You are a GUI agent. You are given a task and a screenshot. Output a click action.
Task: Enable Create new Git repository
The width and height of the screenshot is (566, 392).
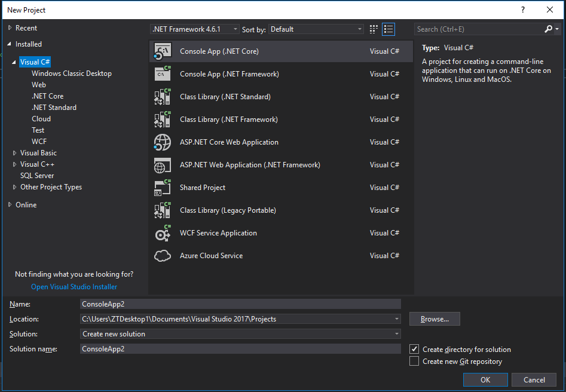click(415, 361)
